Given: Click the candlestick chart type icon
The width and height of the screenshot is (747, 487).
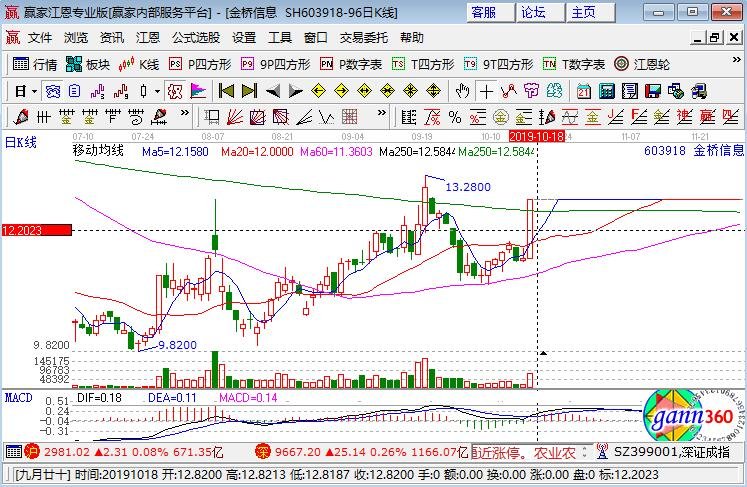Looking at the screenshot, I should click(x=143, y=91).
